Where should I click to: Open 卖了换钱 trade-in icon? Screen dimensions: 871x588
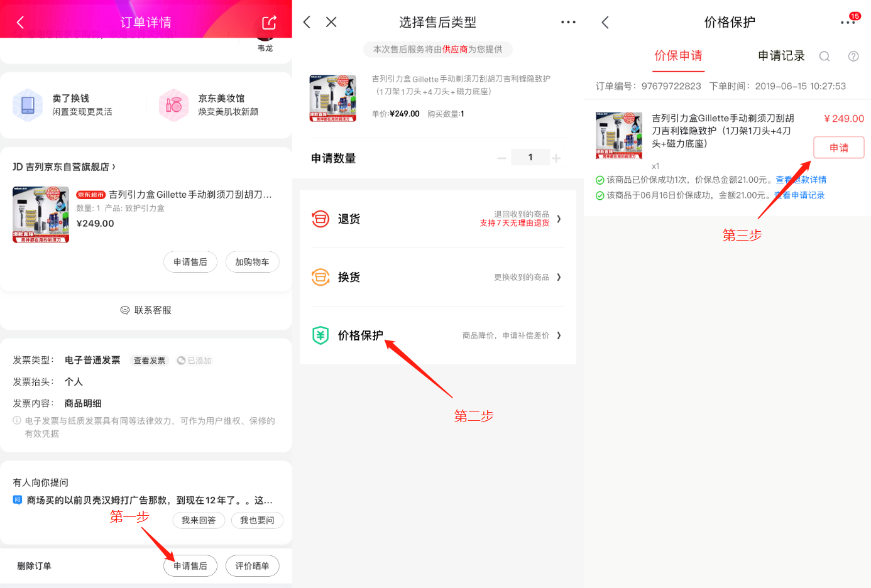[28, 105]
